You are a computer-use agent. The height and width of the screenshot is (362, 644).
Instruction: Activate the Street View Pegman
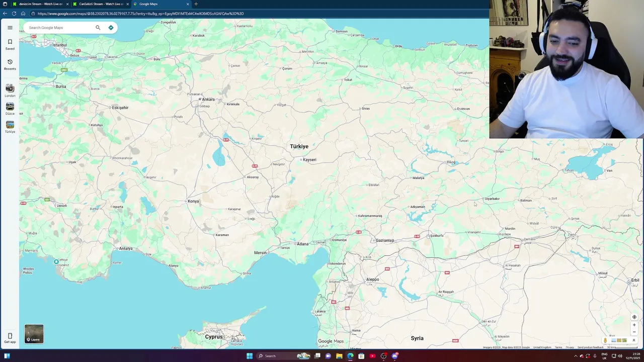[605, 340]
